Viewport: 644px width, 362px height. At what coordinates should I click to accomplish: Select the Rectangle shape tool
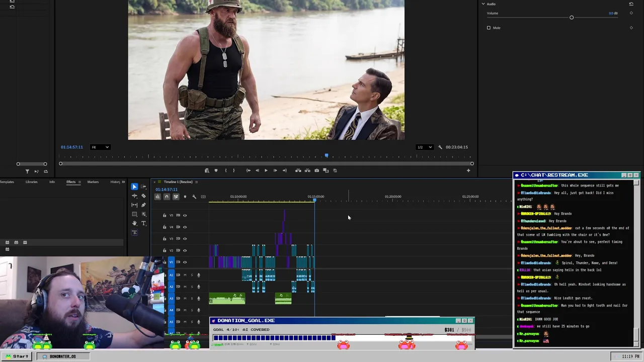[x=134, y=214]
